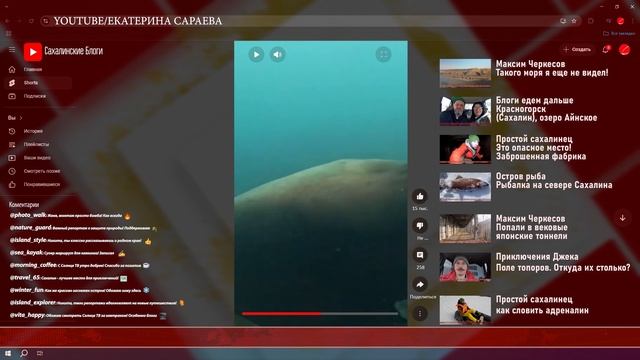
Task: Open the Все закладки folder
Action: point(619,33)
